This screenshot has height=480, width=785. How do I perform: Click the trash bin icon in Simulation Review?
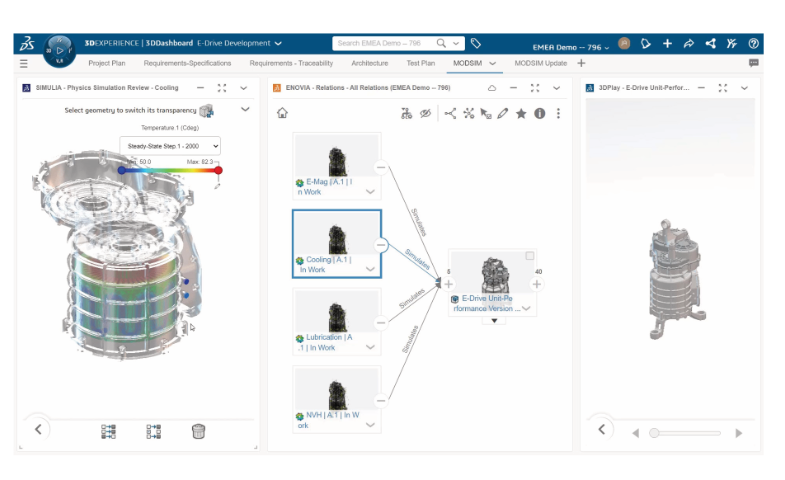[x=199, y=431]
